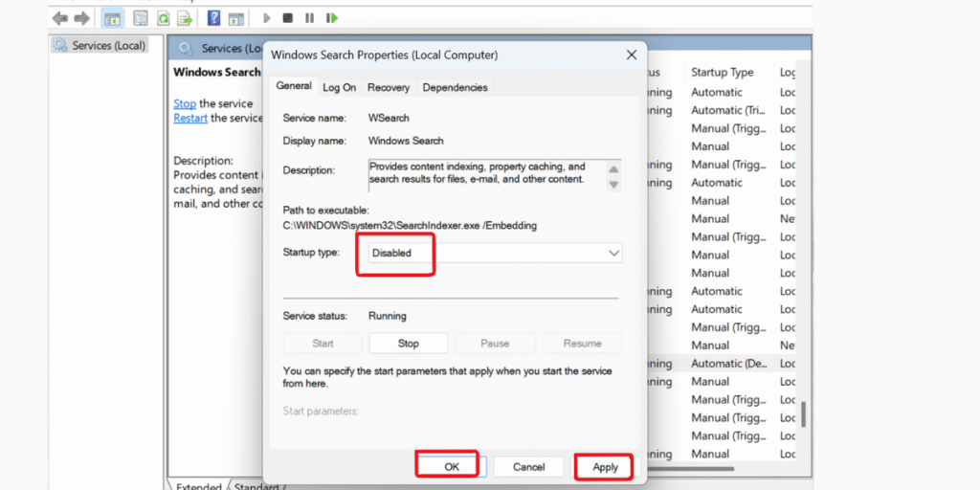Close the Windows Search Properties dialog
The height and width of the screenshot is (490, 980).
pos(632,55)
